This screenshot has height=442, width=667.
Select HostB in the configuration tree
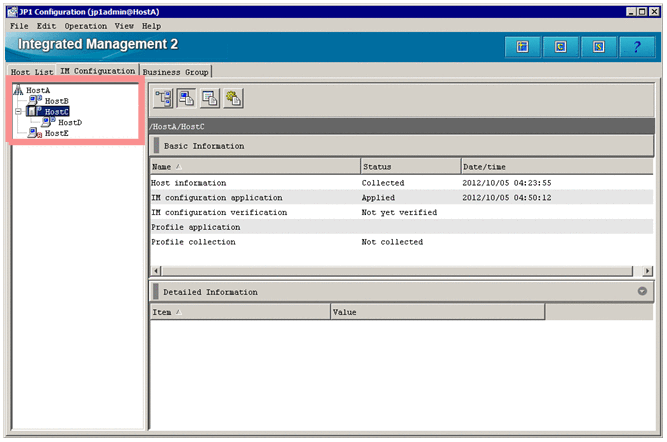point(56,101)
